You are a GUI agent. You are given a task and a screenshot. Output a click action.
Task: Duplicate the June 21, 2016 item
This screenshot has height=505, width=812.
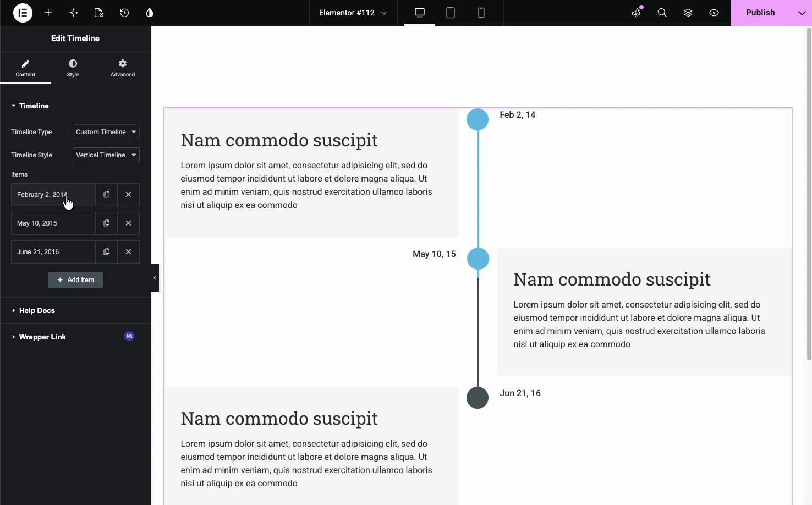click(x=106, y=252)
